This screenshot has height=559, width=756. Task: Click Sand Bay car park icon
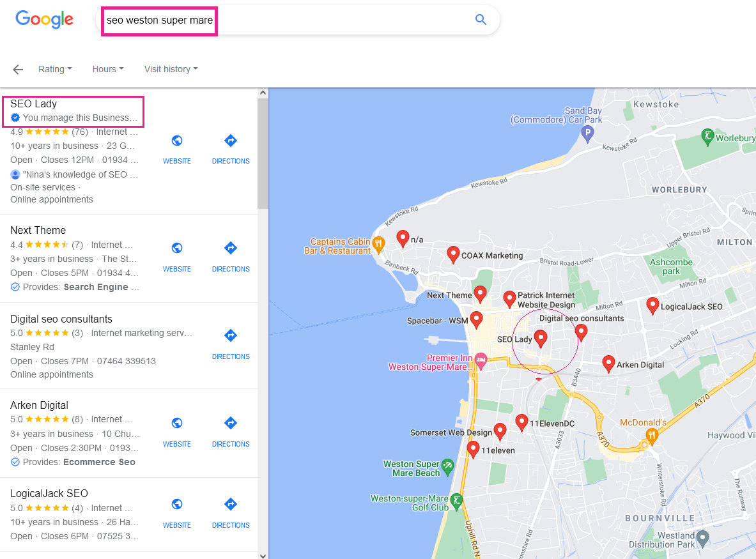click(x=587, y=133)
